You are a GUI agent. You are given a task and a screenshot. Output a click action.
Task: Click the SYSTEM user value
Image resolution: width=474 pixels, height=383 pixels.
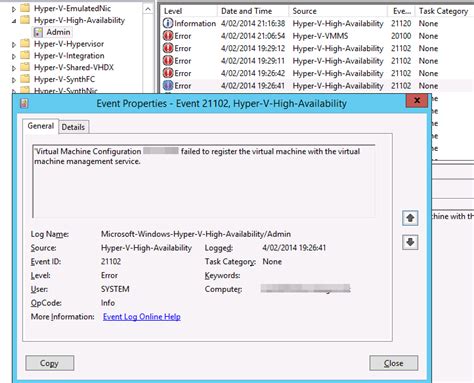click(x=115, y=289)
